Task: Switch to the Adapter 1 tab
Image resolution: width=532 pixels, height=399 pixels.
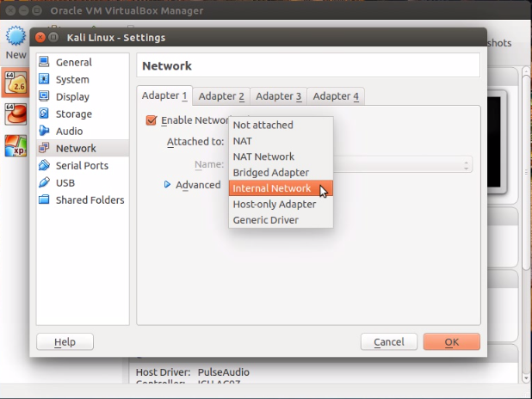Action: [x=164, y=95]
